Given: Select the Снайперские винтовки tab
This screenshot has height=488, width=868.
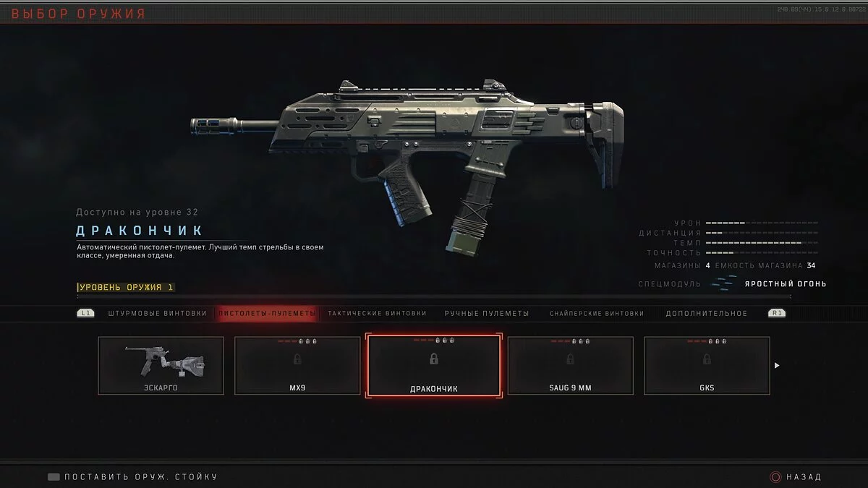Looking at the screenshot, I should (597, 314).
